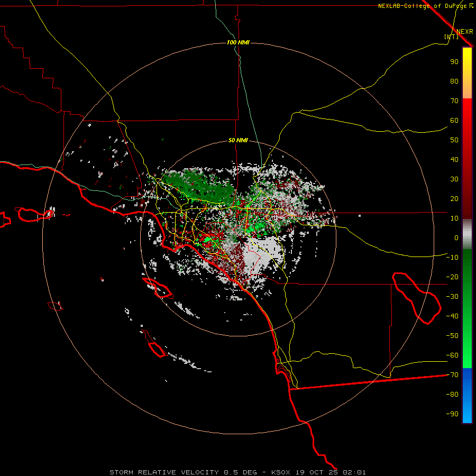Click the -30 value on the velocity scale
This screenshot has width=476, height=476.
[452, 297]
